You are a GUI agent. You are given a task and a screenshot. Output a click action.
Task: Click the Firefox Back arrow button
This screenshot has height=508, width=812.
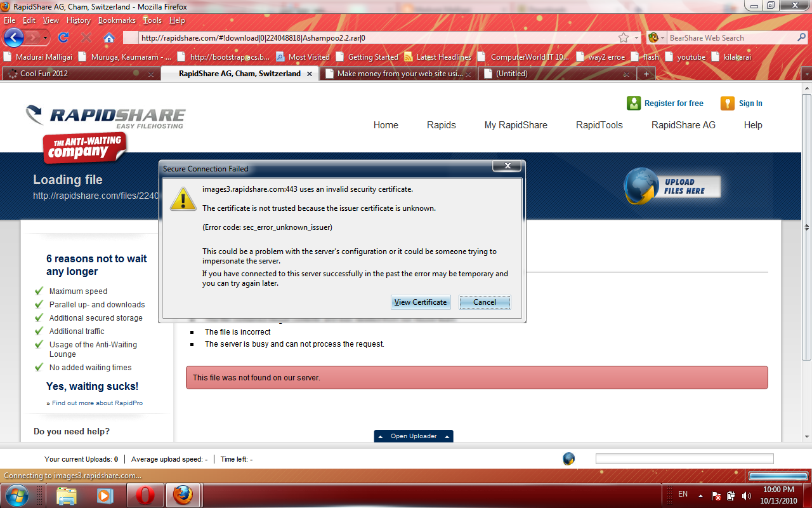tap(13, 37)
